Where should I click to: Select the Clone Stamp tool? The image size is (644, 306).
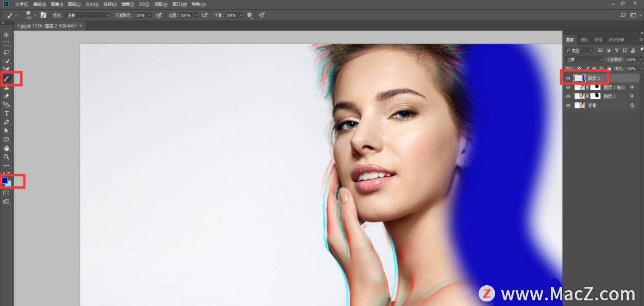point(6,87)
